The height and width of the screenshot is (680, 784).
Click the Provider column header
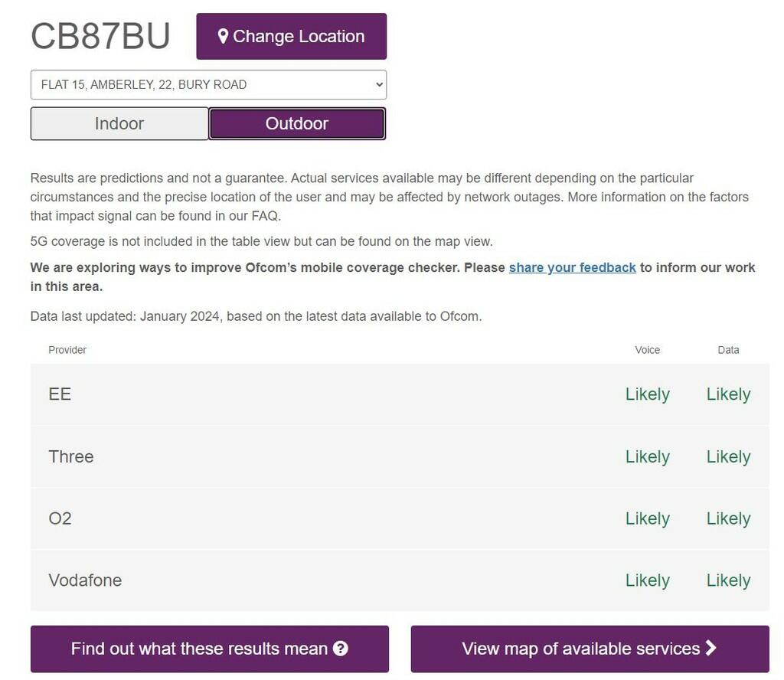click(67, 350)
